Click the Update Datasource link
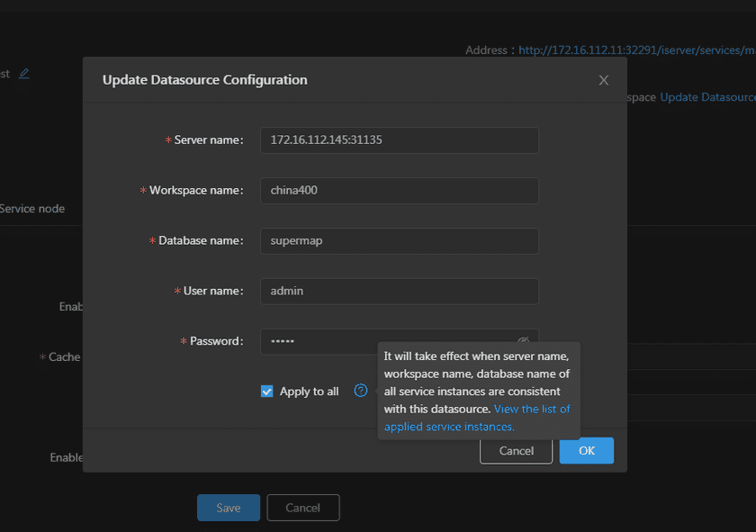 click(707, 97)
